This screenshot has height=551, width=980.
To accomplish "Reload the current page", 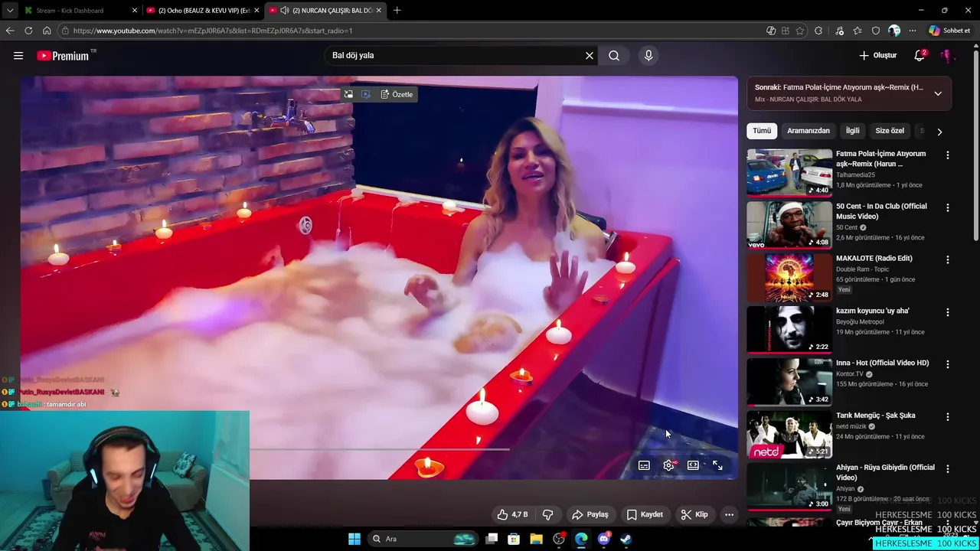I will point(28,31).
